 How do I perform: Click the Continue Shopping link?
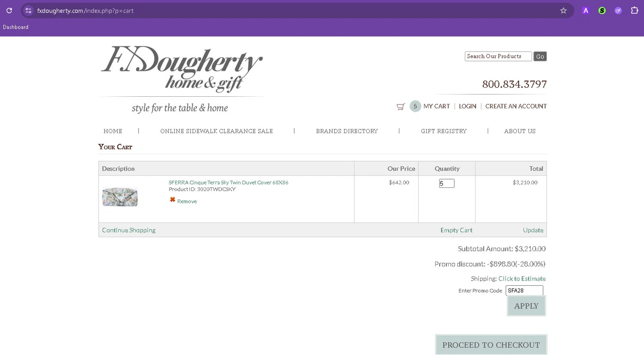(129, 230)
